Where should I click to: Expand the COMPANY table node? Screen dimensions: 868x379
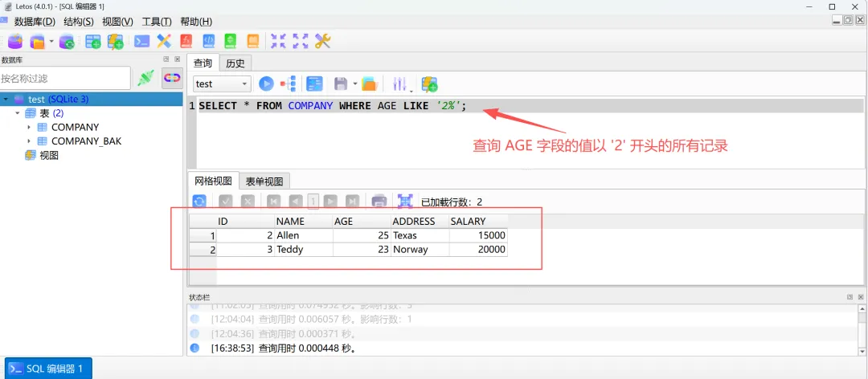coord(29,127)
